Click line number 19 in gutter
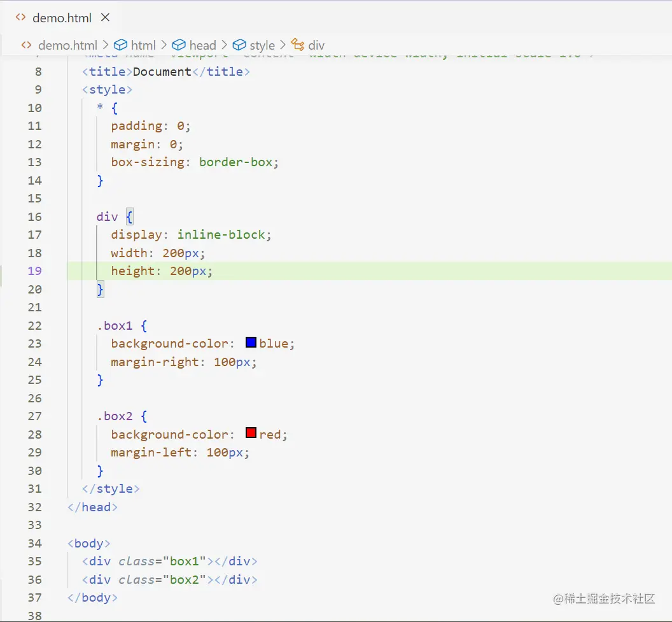672x622 pixels. 35,271
